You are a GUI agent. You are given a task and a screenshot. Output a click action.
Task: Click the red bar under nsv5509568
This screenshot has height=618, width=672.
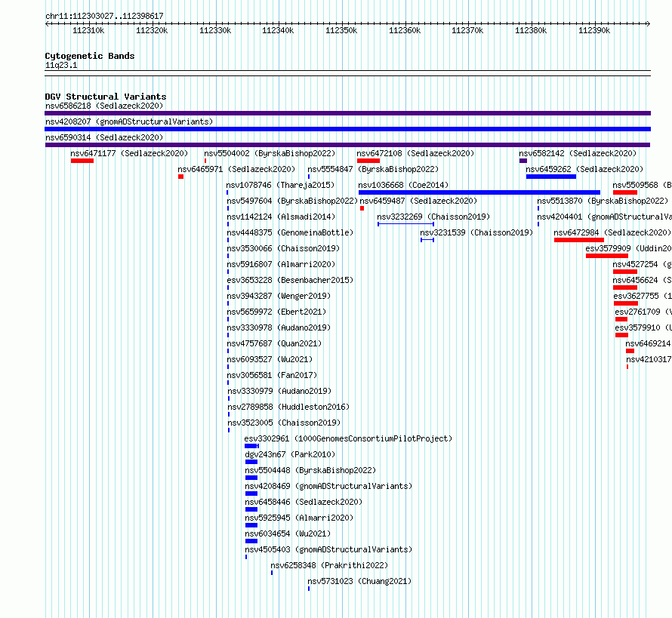click(625, 192)
